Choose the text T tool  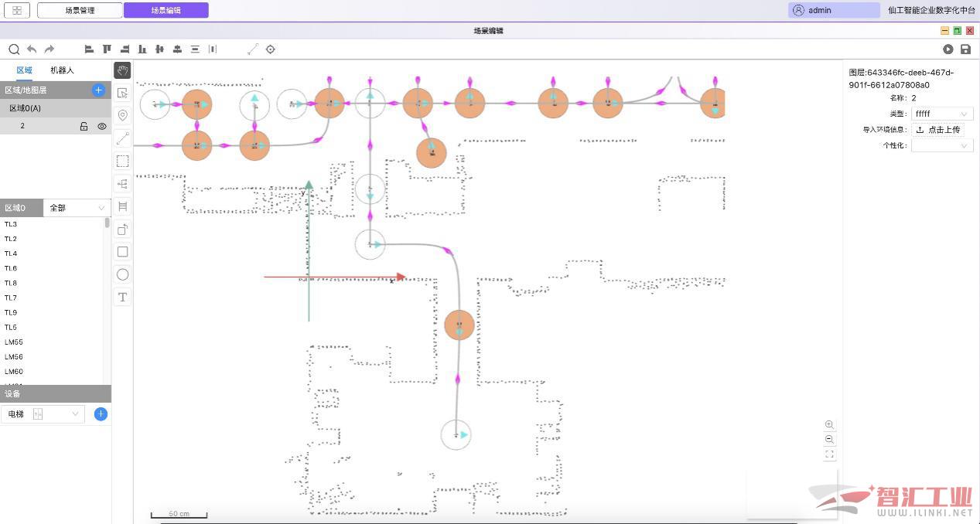click(122, 297)
